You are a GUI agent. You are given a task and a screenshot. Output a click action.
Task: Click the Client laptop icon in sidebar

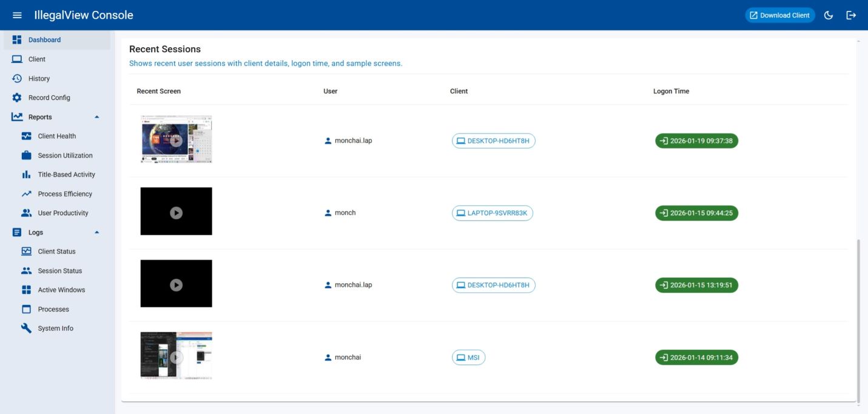[17, 59]
